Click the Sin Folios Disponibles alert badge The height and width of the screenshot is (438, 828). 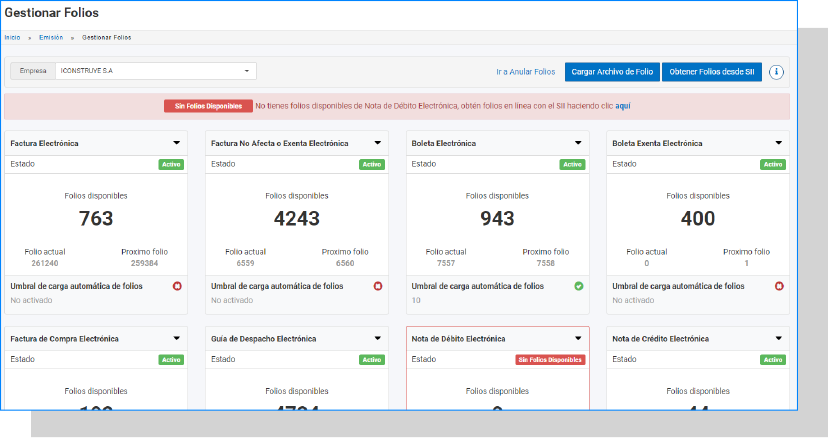point(208,106)
